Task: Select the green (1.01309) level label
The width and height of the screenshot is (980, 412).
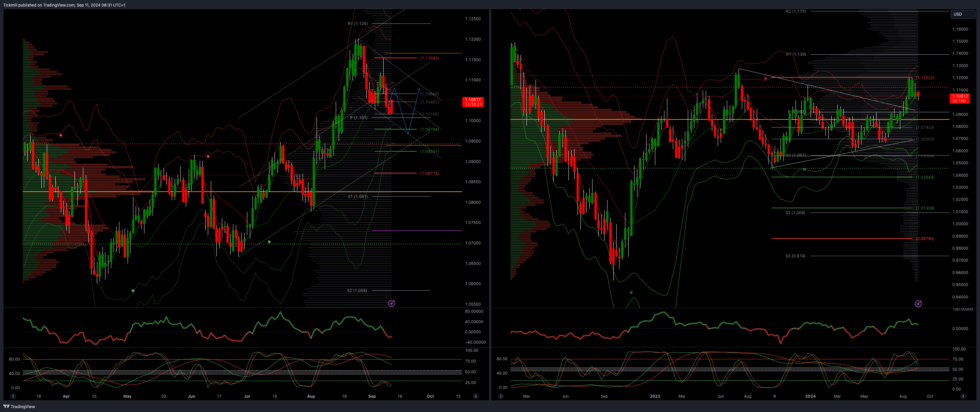Action: [x=925, y=208]
